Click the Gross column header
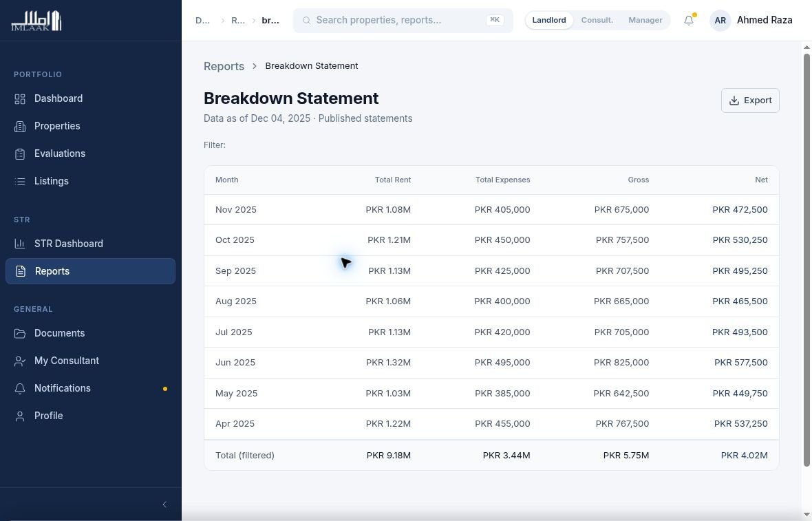Image resolution: width=812 pixels, height=521 pixels. click(x=638, y=180)
